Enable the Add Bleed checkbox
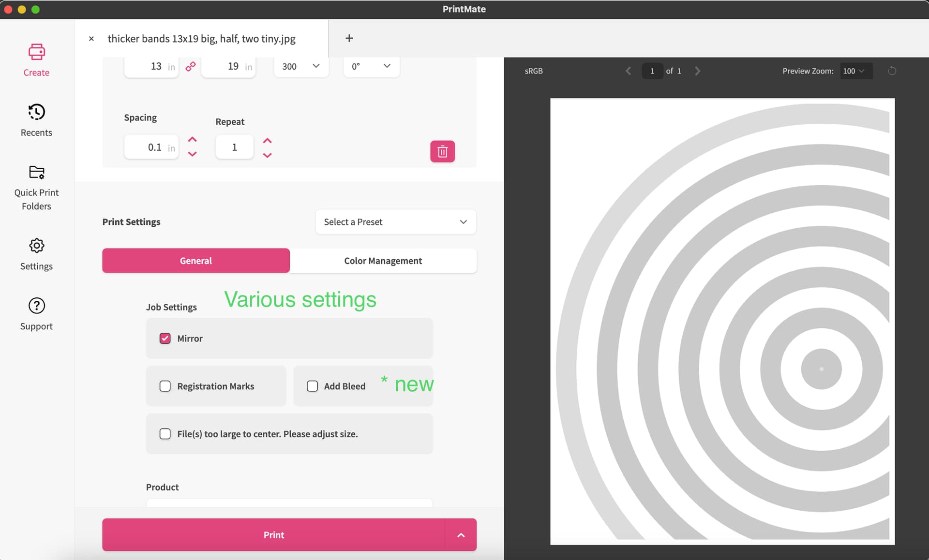Viewport: 929px width, 560px height. tap(312, 386)
